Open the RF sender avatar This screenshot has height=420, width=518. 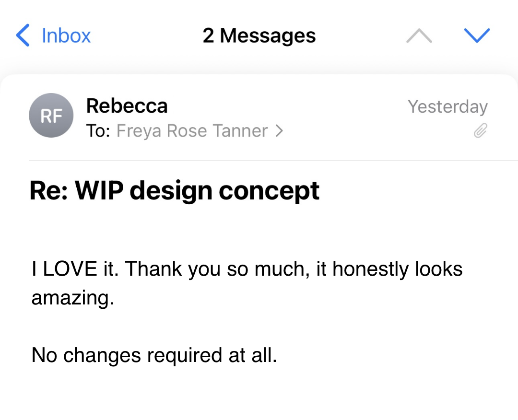51,116
